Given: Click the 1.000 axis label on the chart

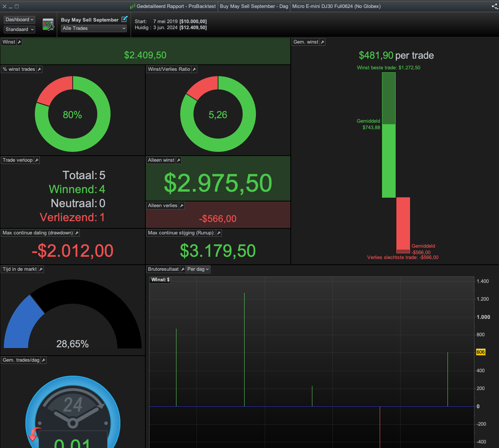Looking at the screenshot, I should [483, 317].
